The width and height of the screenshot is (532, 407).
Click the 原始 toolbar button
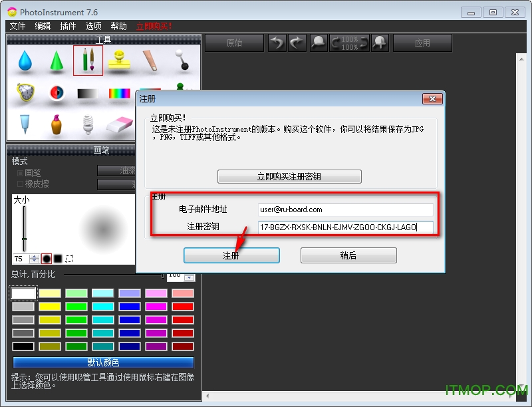235,43
